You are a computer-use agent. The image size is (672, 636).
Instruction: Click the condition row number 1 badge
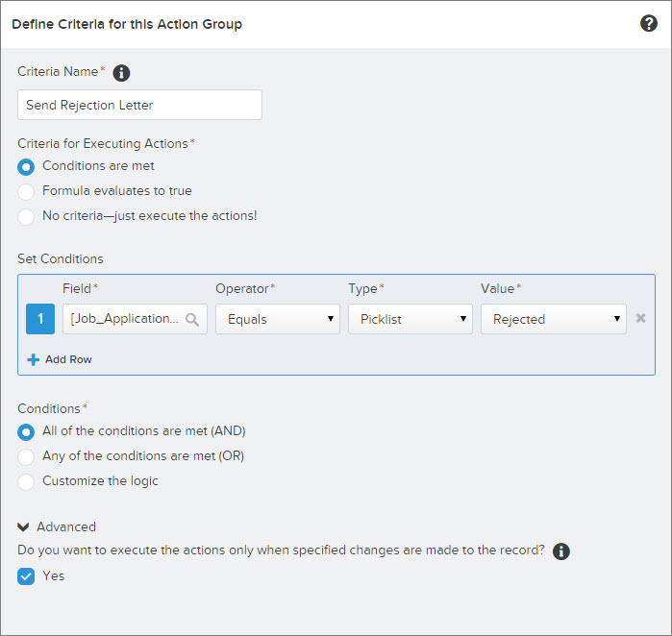[40, 319]
